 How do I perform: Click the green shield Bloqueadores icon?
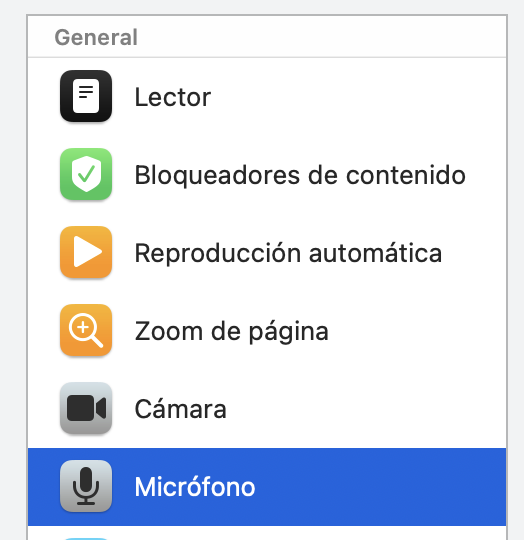86,174
